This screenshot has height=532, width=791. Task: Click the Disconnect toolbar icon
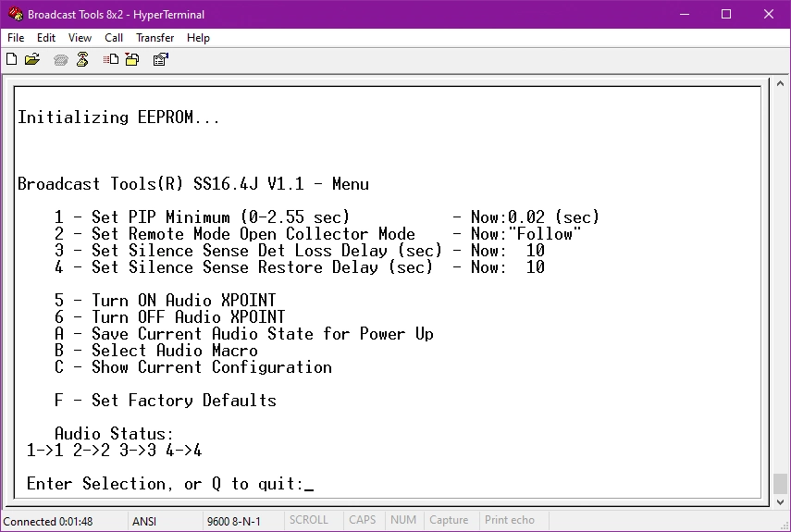82,59
